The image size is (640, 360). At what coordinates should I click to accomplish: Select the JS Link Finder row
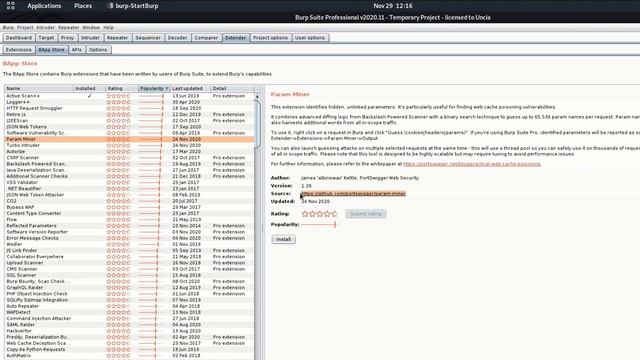(x=129, y=251)
